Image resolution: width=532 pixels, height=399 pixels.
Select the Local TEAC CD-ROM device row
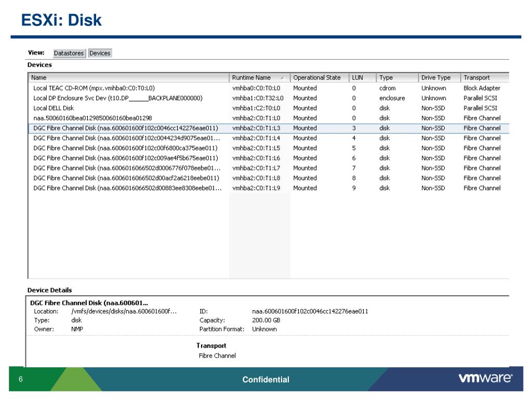point(269,88)
